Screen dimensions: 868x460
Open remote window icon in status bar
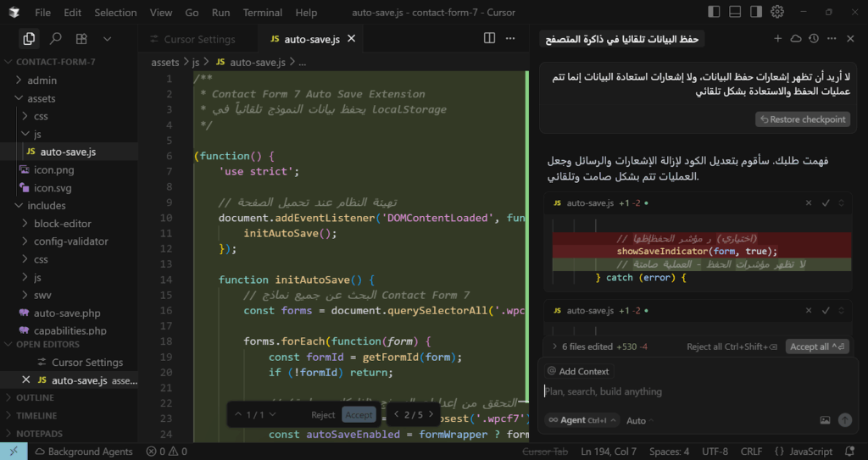(x=14, y=452)
